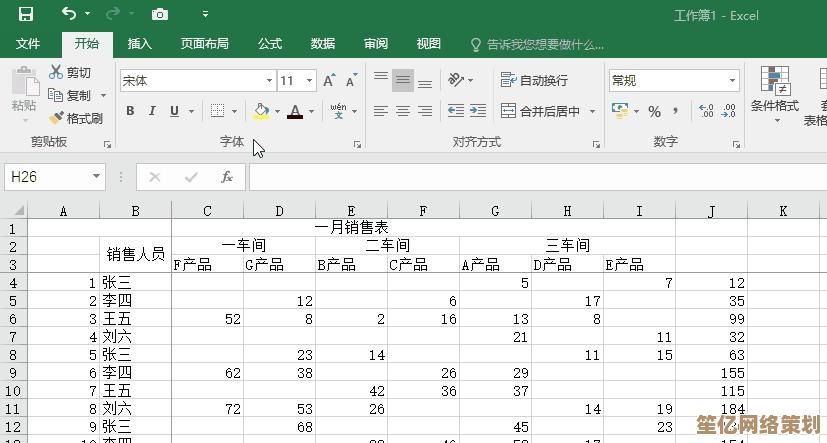Click the increase indent icon
The image size is (827, 443).
coord(479,111)
